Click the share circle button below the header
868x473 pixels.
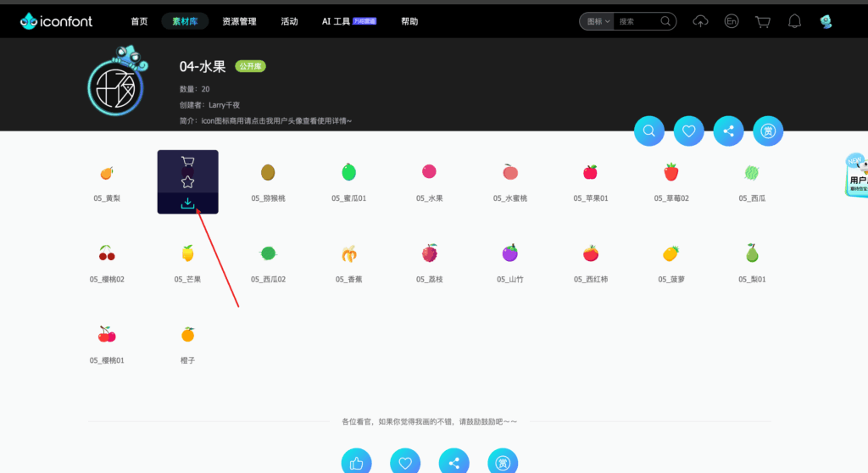(728, 131)
